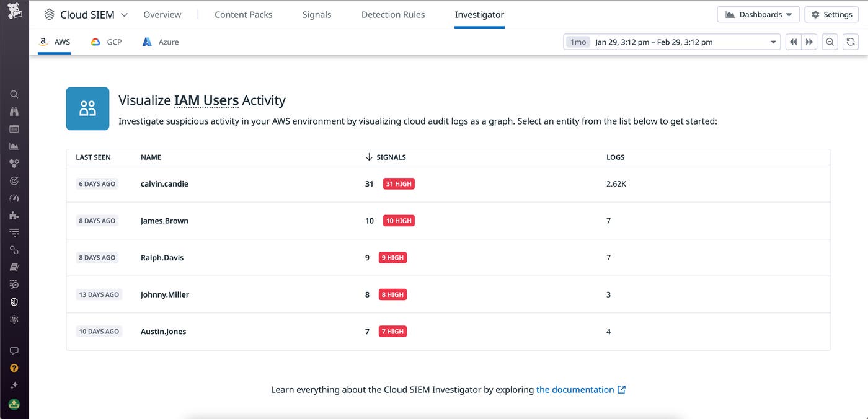Viewport: 868px width, 419px height.
Task: Open the Settings button
Action: pyautogui.click(x=832, y=14)
